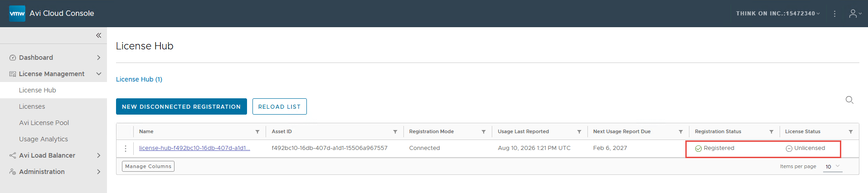Click New Disconnected Registration button

tap(181, 106)
